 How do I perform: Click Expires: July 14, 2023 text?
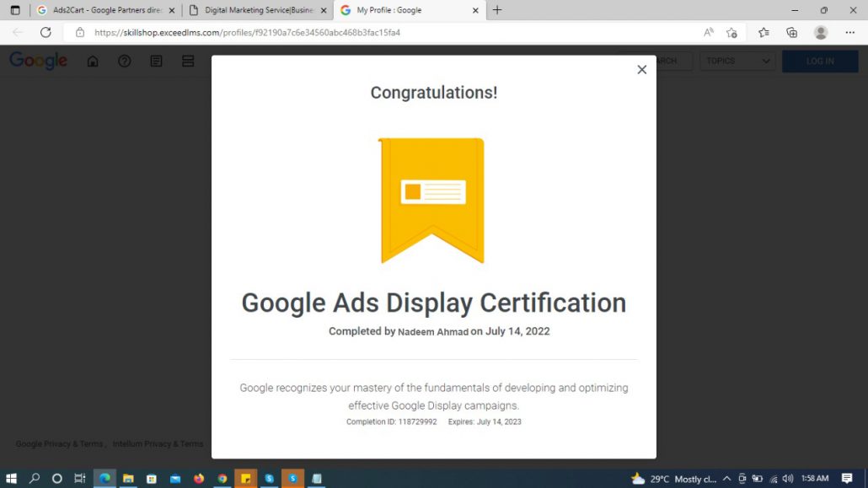[x=485, y=421]
